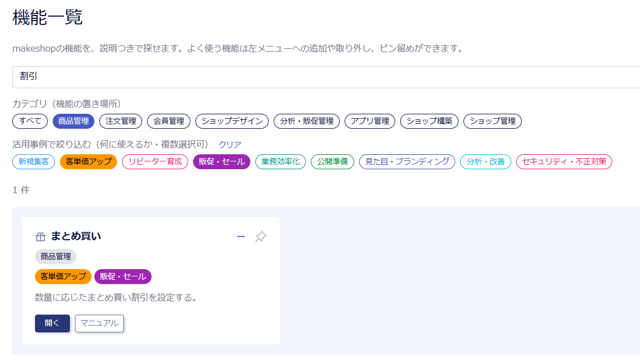Toggle the 見た目・ブランディング use-case filter

pos(407,161)
